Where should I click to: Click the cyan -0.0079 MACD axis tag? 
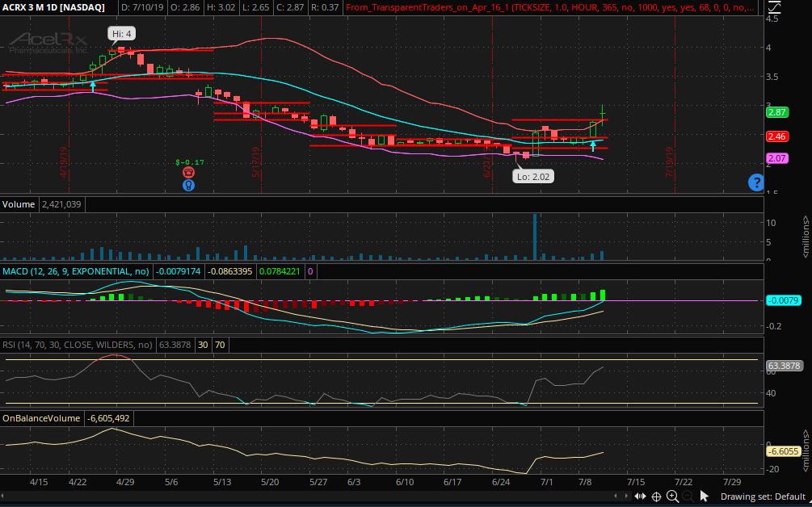click(784, 300)
